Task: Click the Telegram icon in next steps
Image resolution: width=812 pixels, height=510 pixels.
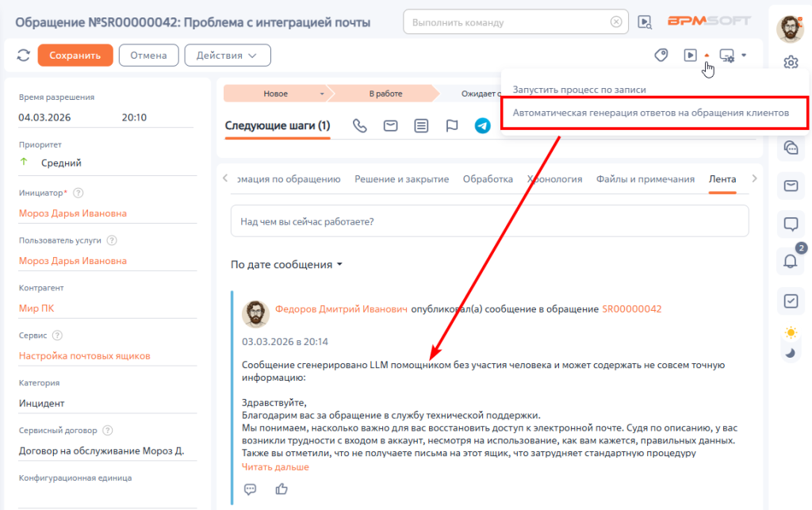Action: point(482,126)
